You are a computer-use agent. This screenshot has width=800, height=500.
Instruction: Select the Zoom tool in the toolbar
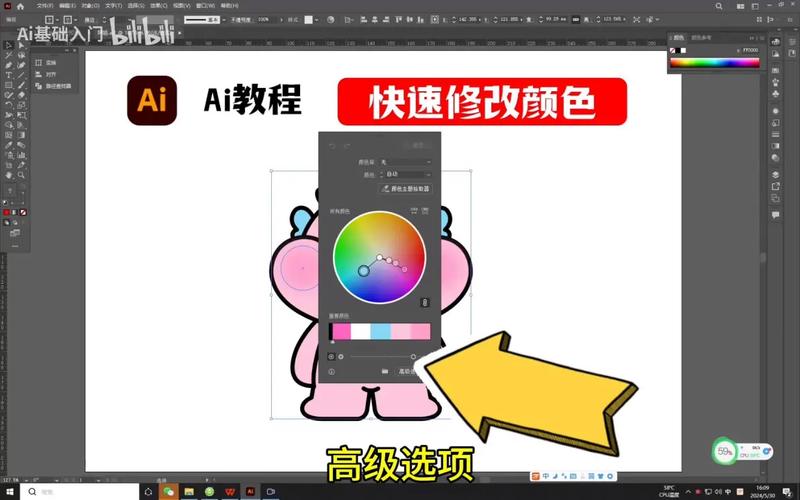coord(22,175)
